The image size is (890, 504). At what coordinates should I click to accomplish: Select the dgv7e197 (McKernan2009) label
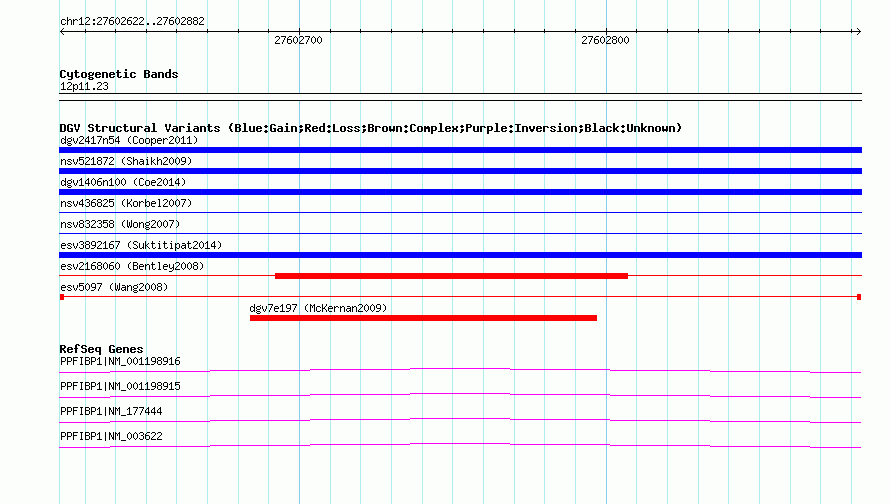(x=318, y=308)
